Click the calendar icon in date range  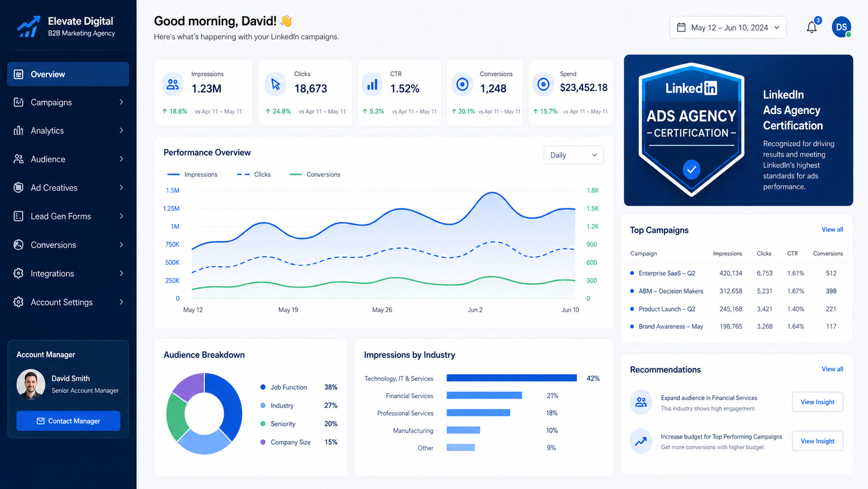682,27
